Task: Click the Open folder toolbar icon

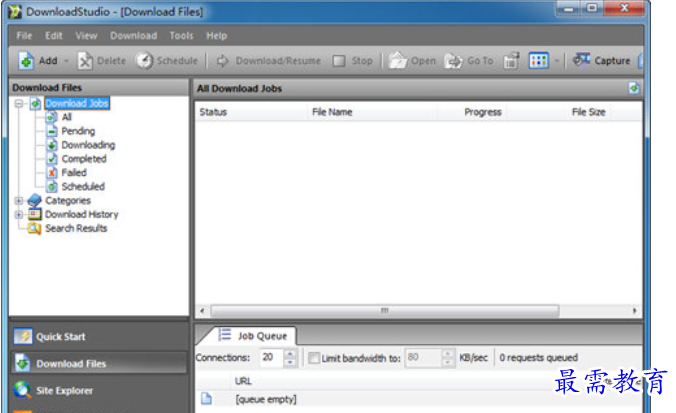Action: 397,61
